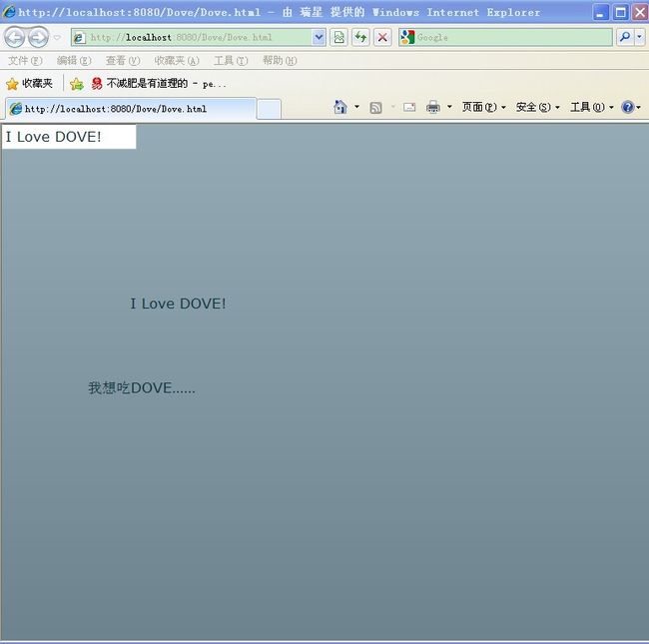The width and height of the screenshot is (649, 644).
Task: Click the browser Forward arrow button
Action: click(39, 37)
